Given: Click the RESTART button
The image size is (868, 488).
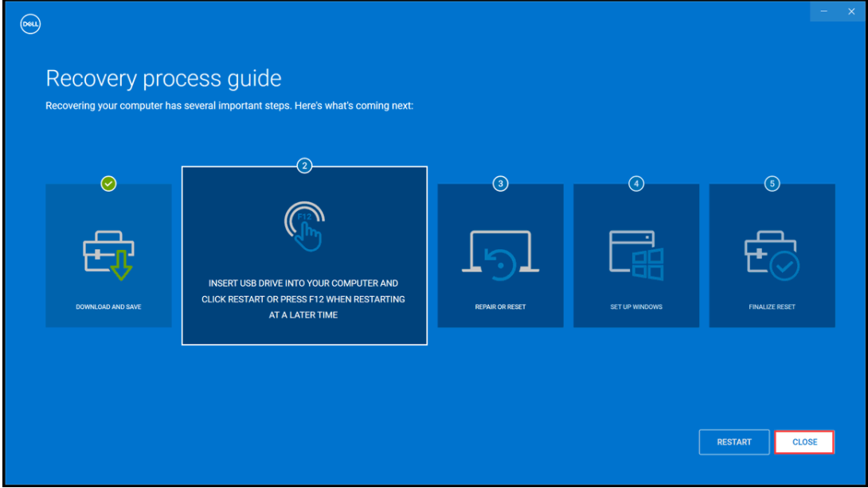Looking at the screenshot, I should click(734, 442).
